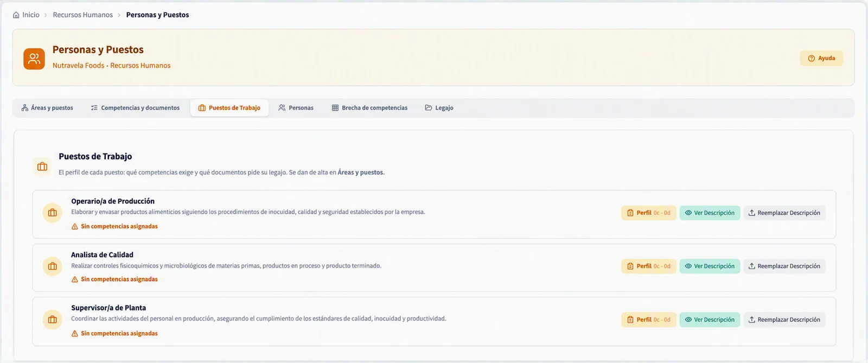Open Perfil for Supervisor/a de Planta
Image resolution: width=868 pixels, height=363 pixels.
click(649, 320)
